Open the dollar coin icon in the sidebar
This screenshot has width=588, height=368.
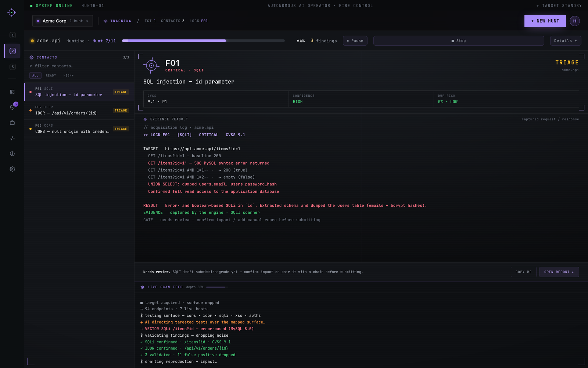click(x=12, y=154)
